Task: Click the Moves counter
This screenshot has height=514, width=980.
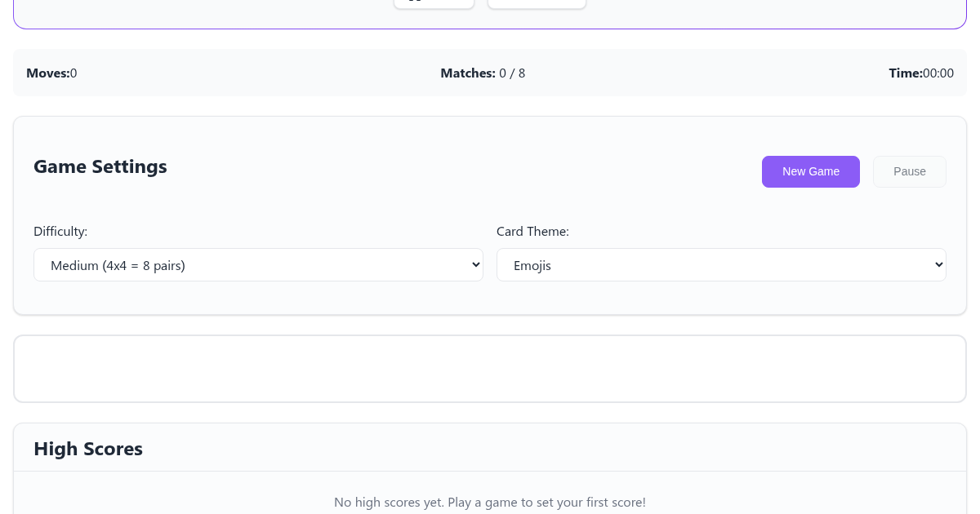Action: (x=51, y=73)
